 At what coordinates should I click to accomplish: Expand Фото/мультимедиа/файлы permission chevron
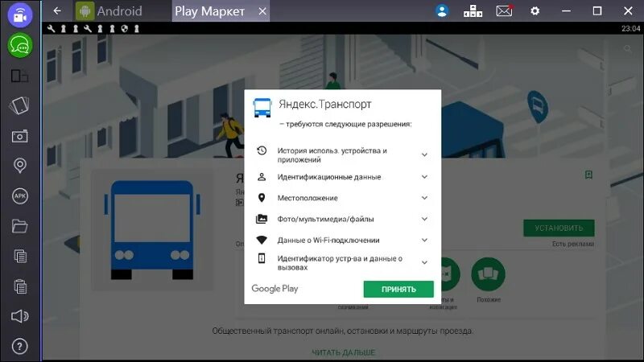click(425, 219)
